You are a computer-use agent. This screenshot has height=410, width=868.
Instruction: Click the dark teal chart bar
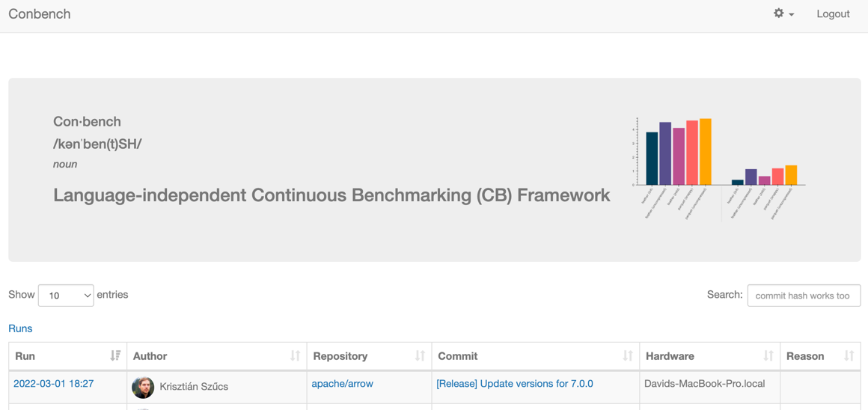click(x=652, y=158)
